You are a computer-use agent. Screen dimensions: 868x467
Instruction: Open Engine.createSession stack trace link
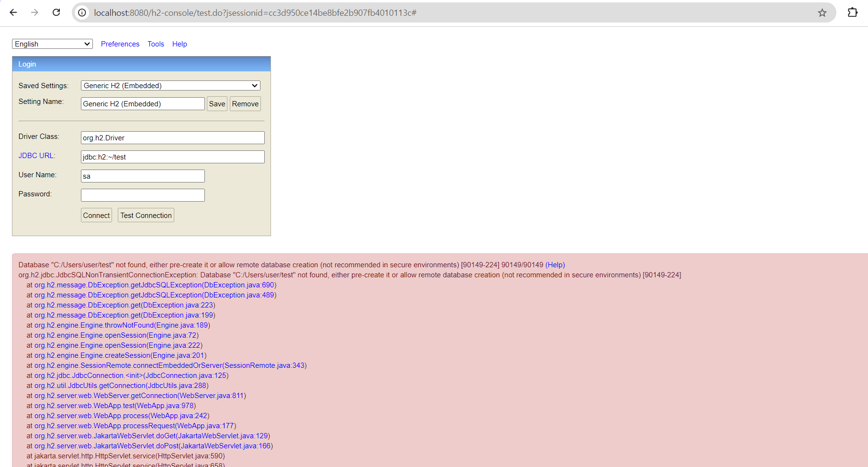[x=120, y=355]
